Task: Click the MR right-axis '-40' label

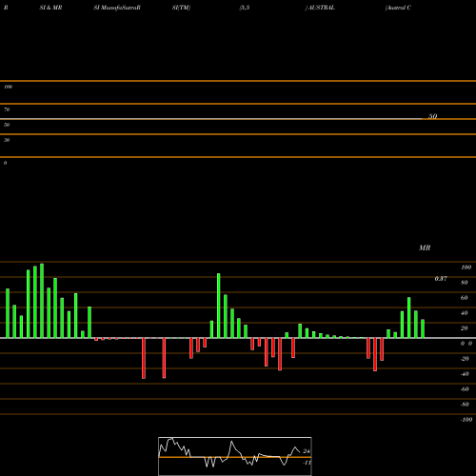Action: (x=465, y=374)
